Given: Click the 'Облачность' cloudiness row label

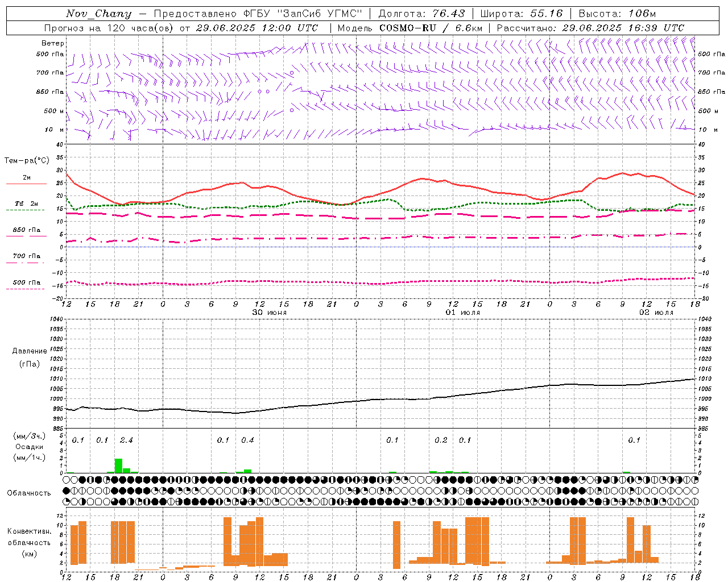Looking at the screenshot, I should click(29, 493).
